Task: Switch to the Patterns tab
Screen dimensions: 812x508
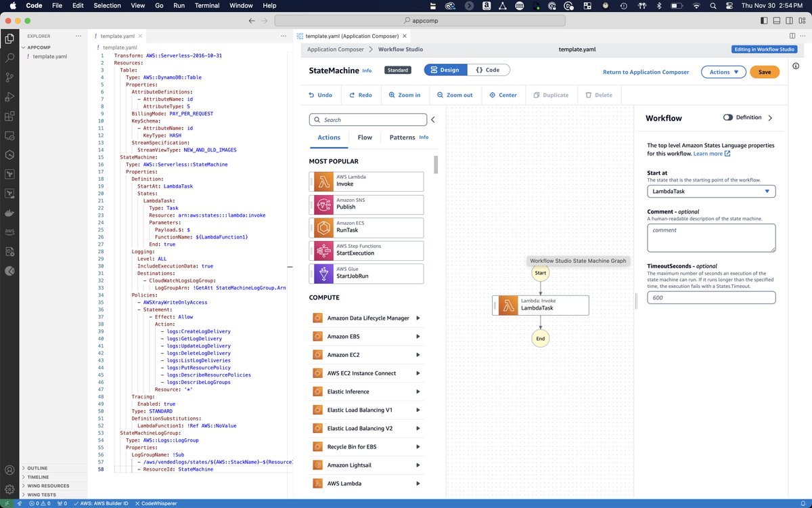Action: 403,137
